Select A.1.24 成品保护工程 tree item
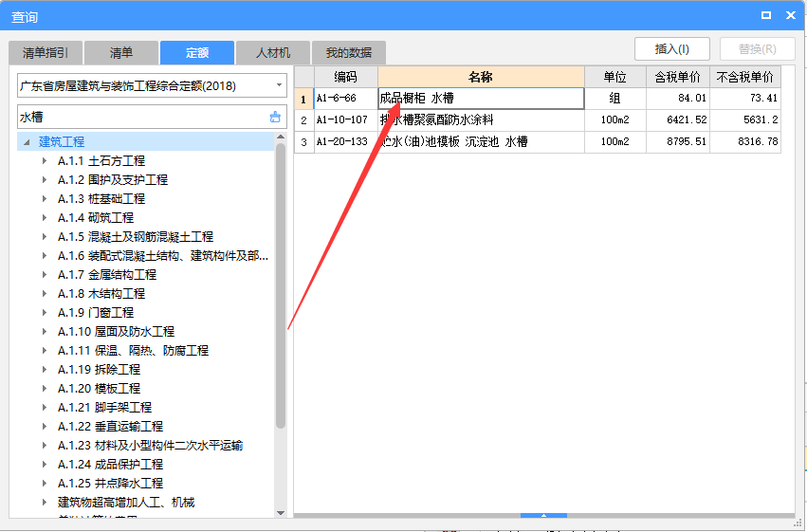 tap(110, 464)
